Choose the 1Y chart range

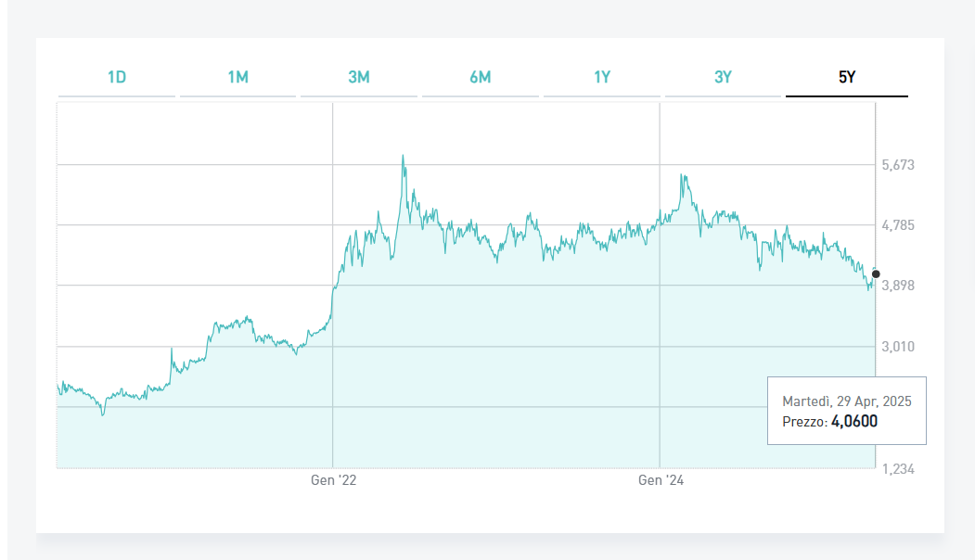[602, 78]
